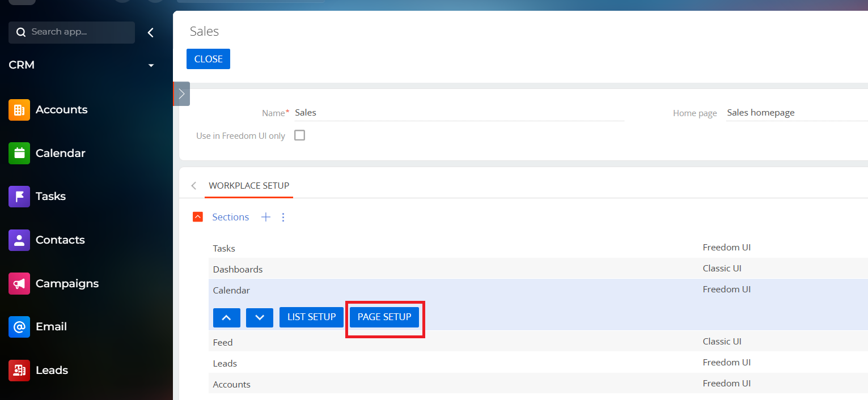Collapse the sidebar with the left chevron

tap(150, 32)
